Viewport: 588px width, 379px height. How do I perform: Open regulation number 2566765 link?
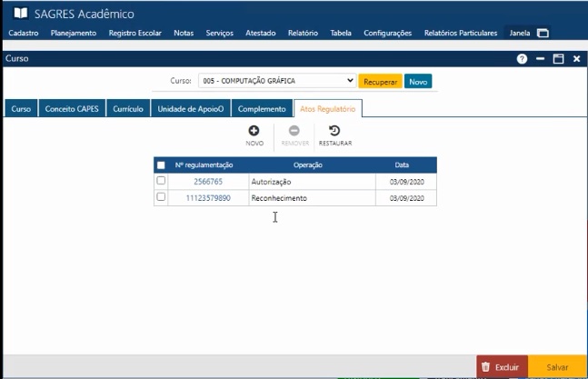click(208, 182)
